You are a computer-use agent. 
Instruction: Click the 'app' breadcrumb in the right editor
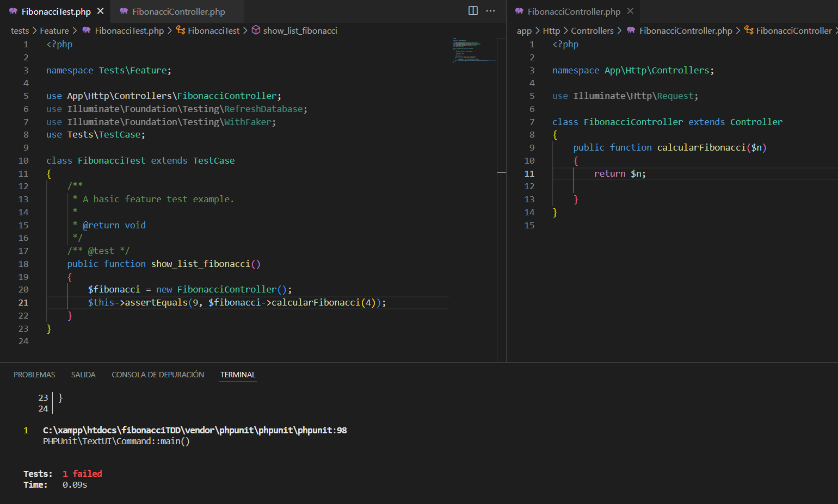(x=524, y=31)
